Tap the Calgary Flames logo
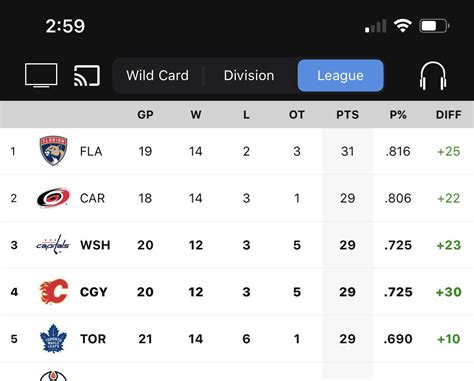The height and width of the screenshot is (381, 474). 54,291
